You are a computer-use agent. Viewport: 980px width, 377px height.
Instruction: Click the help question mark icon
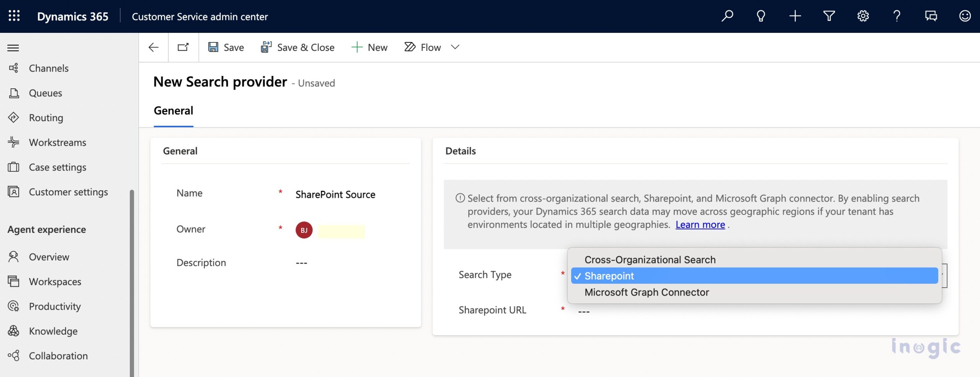(x=897, y=16)
